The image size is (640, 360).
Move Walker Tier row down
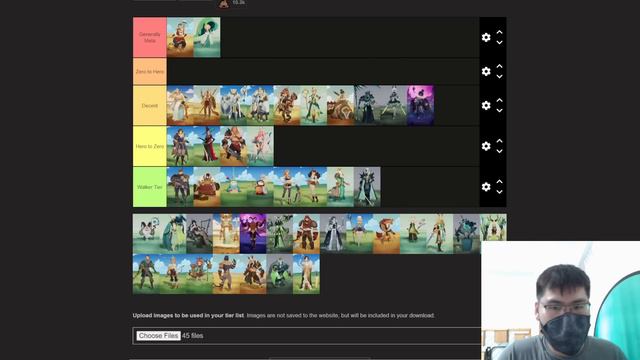tap(499, 192)
